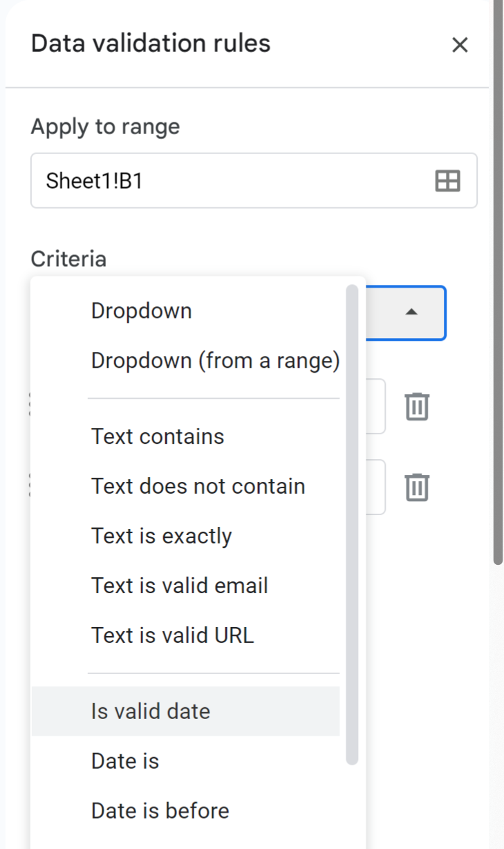The width and height of the screenshot is (504, 849).
Task: Select Date is before from the list
Action: tap(160, 810)
